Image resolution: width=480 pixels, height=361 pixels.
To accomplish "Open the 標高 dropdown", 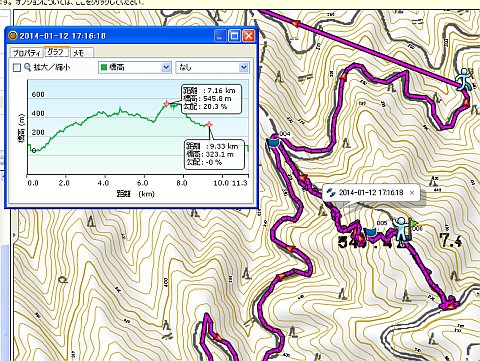I will pyautogui.click(x=135, y=67).
